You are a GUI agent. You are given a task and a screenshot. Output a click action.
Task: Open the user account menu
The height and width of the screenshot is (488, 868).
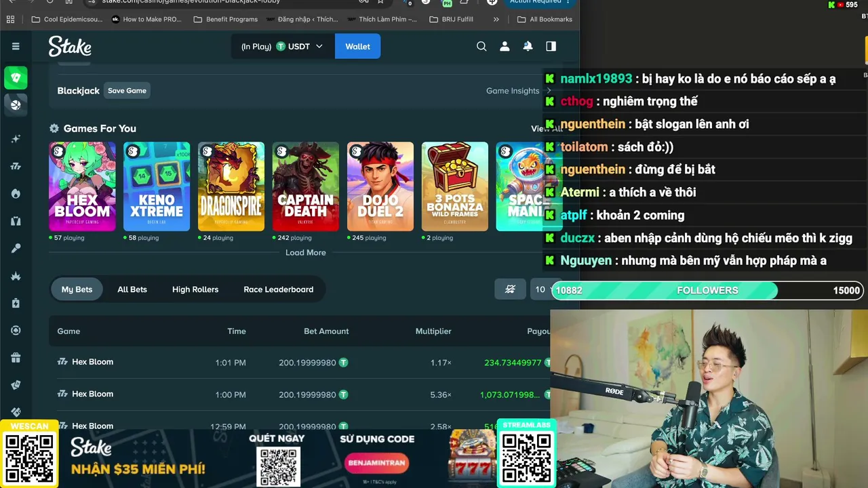[x=505, y=46]
